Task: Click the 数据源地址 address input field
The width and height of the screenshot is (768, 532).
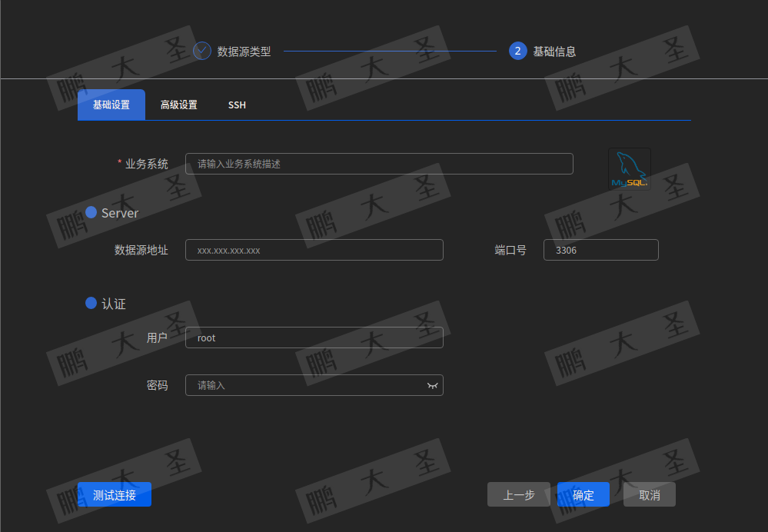Action: point(314,249)
